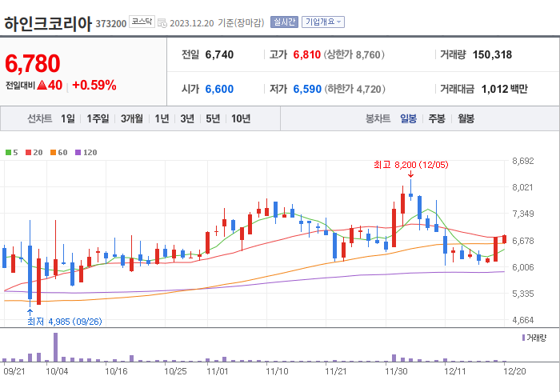Click the 하인크코리아 stock name heading
This screenshot has height=392, width=560.
pos(48,24)
